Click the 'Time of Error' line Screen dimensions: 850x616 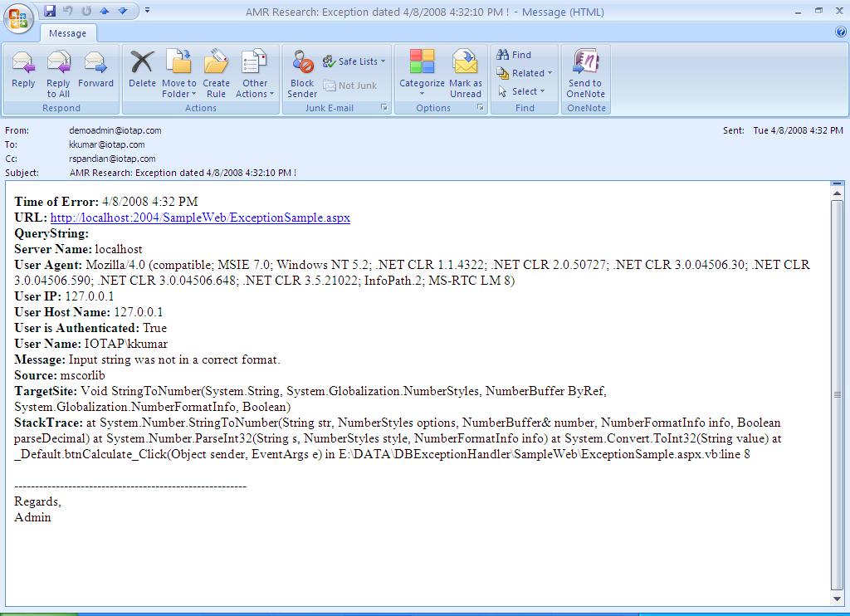click(106, 202)
